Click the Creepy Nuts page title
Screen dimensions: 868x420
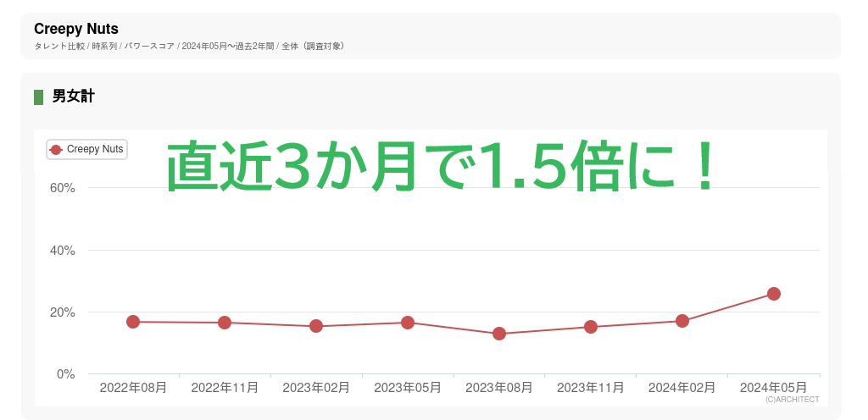point(76,30)
